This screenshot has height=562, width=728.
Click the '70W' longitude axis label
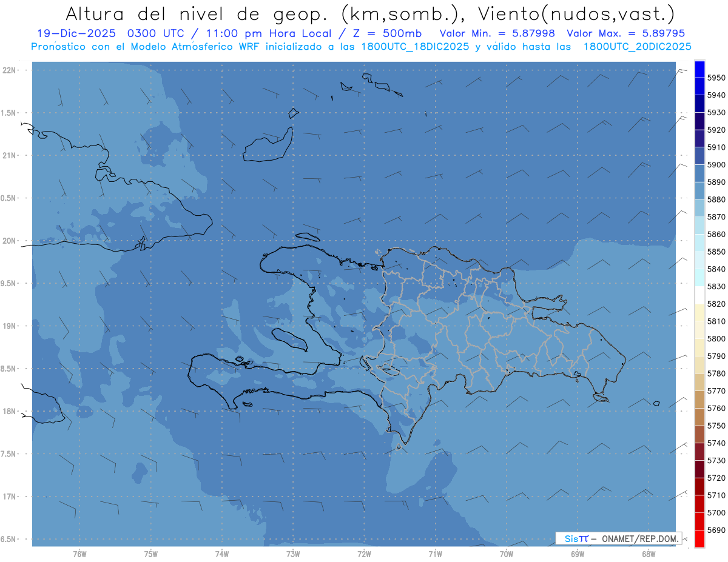pyautogui.click(x=506, y=554)
